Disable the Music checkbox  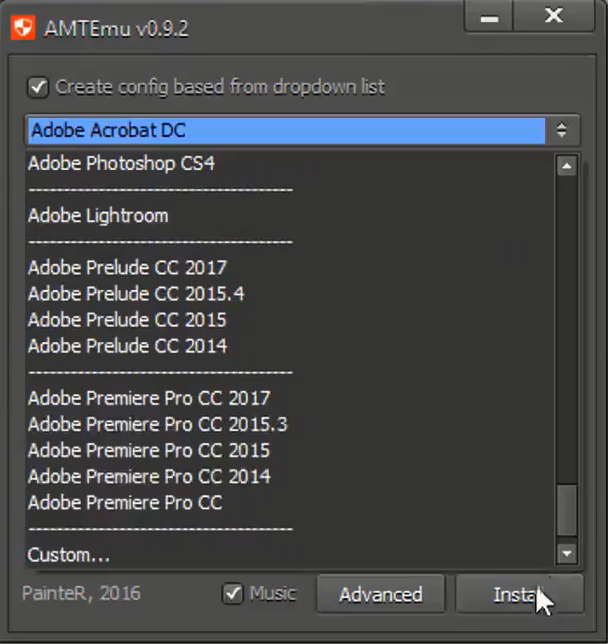[x=233, y=594]
